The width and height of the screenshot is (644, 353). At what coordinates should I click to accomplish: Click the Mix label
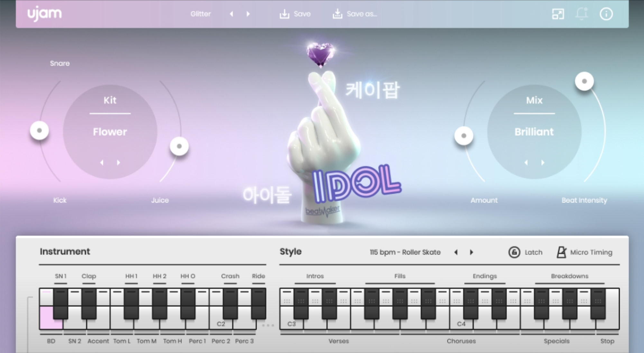534,100
